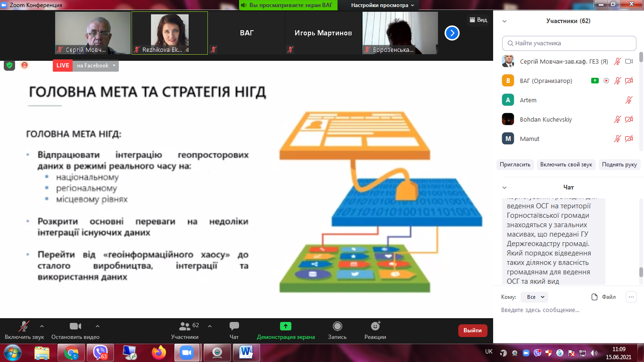Click ВАГ (Организатор) orange avatar
Screen dimensions: 644x362
click(x=508, y=81)
